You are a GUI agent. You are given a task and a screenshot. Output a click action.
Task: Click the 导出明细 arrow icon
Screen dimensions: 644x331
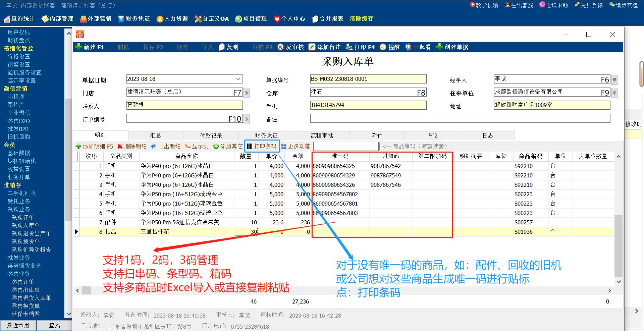coord(154,146)
